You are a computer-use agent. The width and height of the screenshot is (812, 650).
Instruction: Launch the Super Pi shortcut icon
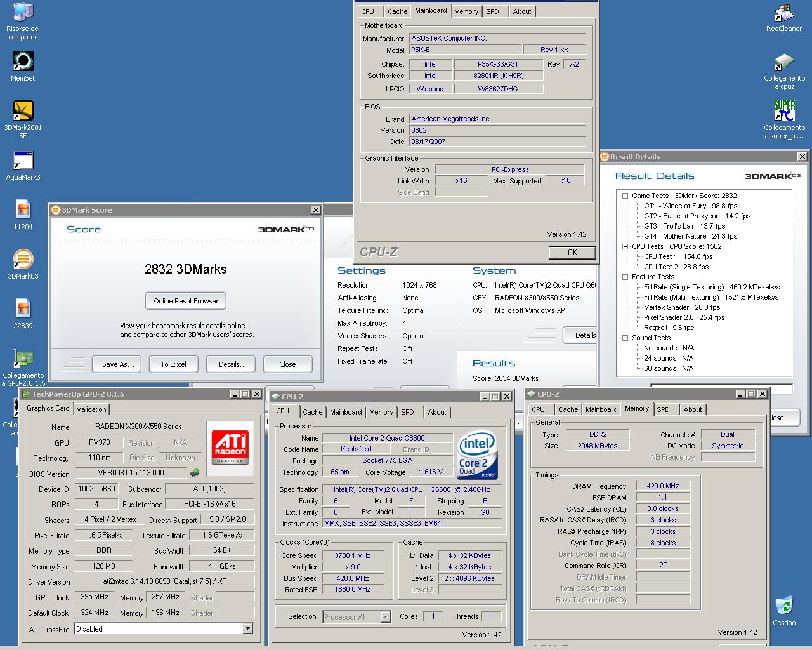pos(784,120)
